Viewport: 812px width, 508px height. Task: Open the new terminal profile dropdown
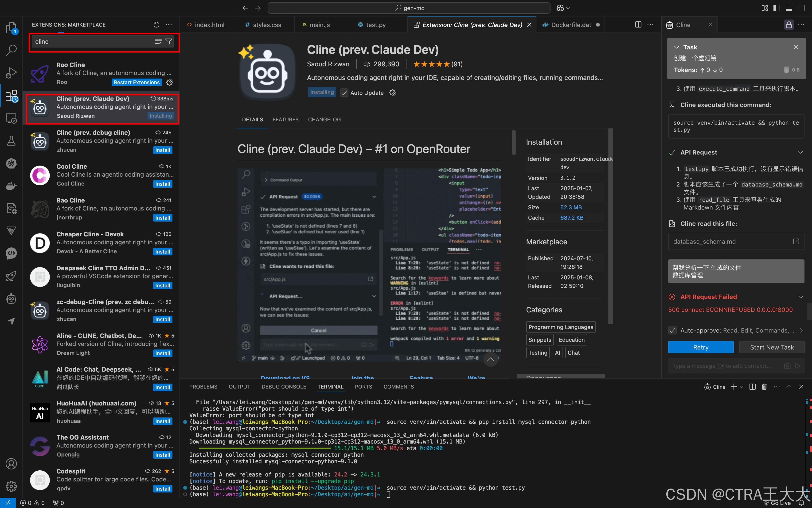tap(742, 387)
